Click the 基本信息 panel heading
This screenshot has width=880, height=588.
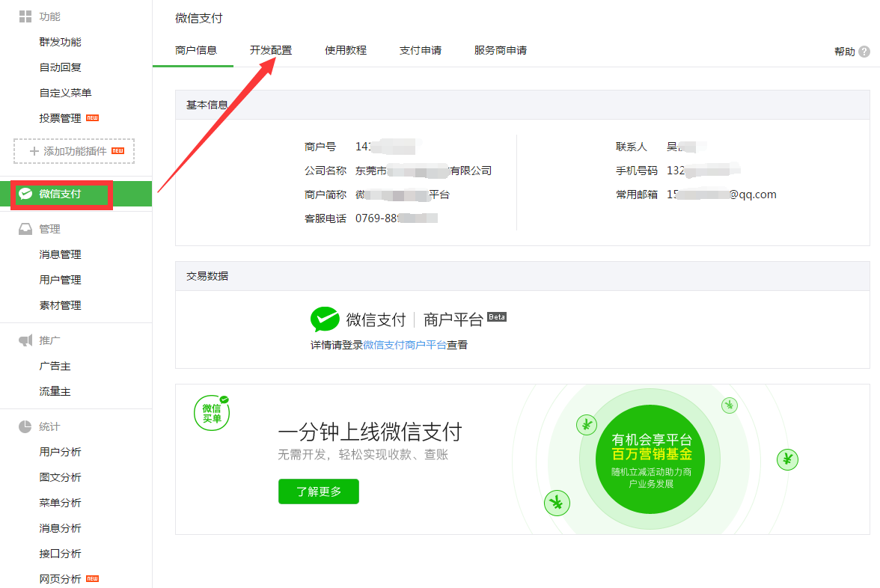click(207, 105)
